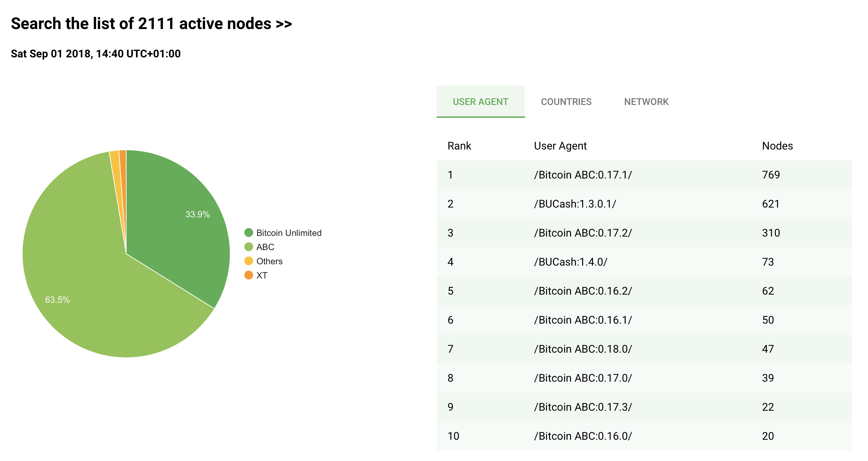Click node count 73
Viewport: 868px width, 461px height.
(x=768, y=262)
